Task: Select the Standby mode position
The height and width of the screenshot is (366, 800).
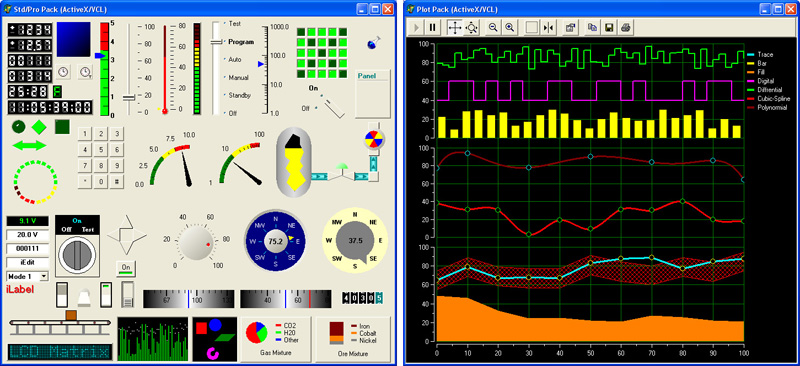Action: pos(239,95)
